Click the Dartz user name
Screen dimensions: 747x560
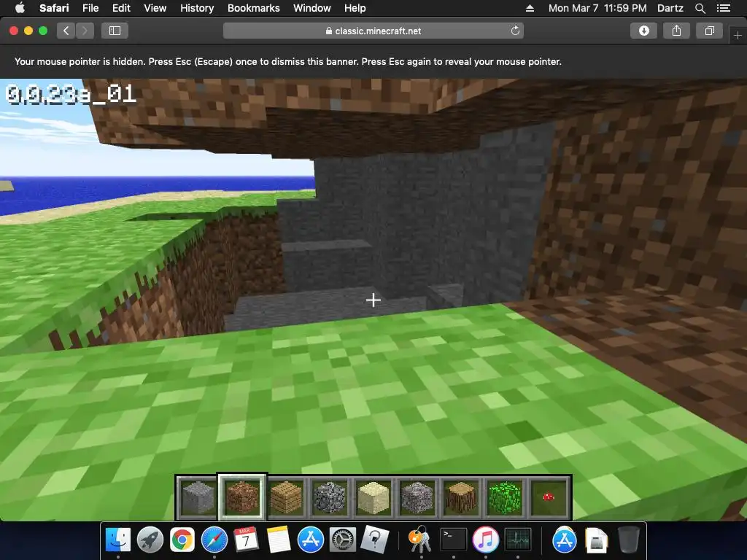670,8
